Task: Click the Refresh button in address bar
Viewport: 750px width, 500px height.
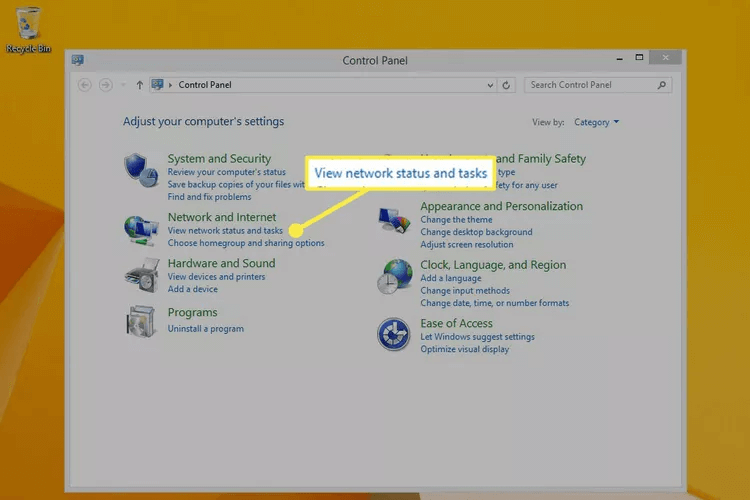Action: tap(506, 85)
